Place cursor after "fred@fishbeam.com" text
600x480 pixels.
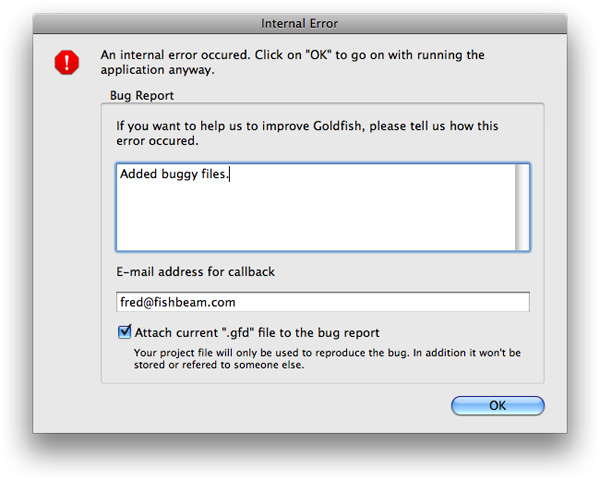pyautogui.click(x=236, y=302)
